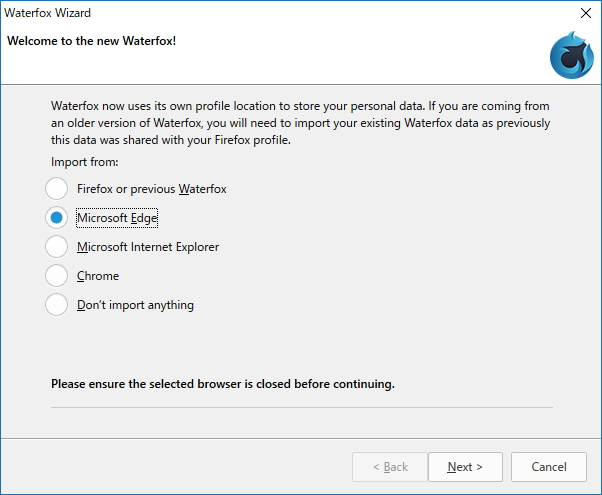Click the greyed-out < Back button
This screenshot has width=602, height=495.
click(389, 466)
